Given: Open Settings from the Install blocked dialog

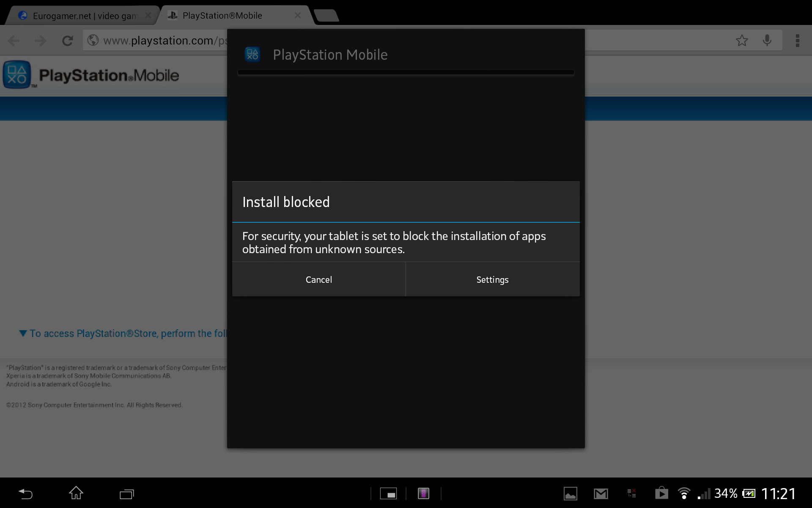Looking at the screenshot, I should (x=493, y=279).
